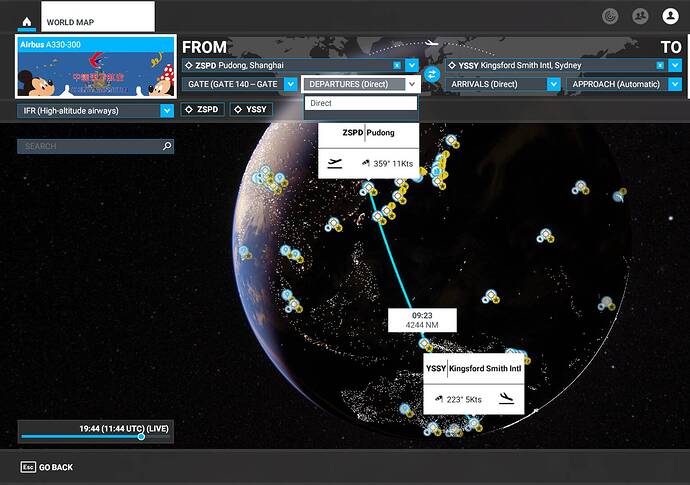This screenshot has height=485, width=690.
Task: Open the WORLD MAP tab
Action: point(98,17)
